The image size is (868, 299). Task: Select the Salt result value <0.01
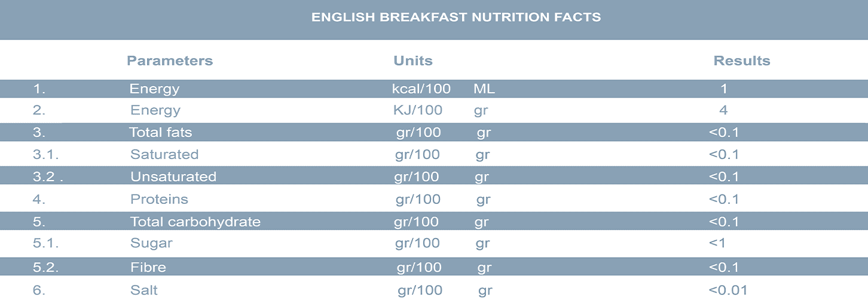728,291
